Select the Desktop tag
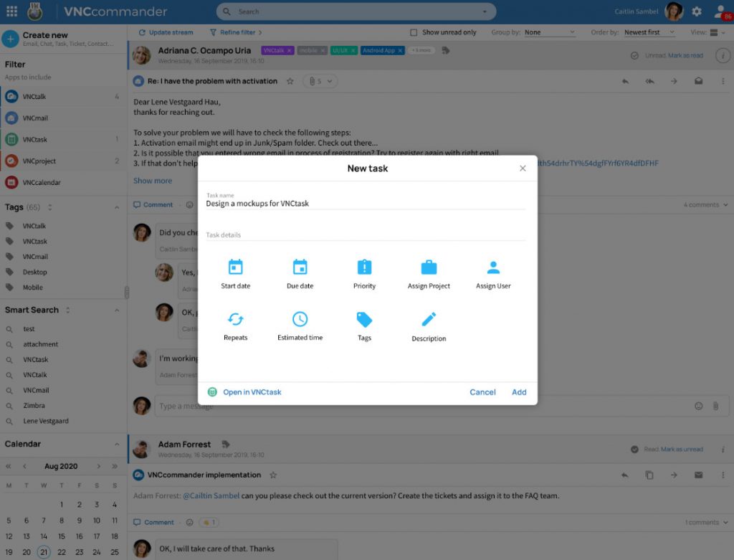The width and height of the screenshot is (734, 560). 34,272
